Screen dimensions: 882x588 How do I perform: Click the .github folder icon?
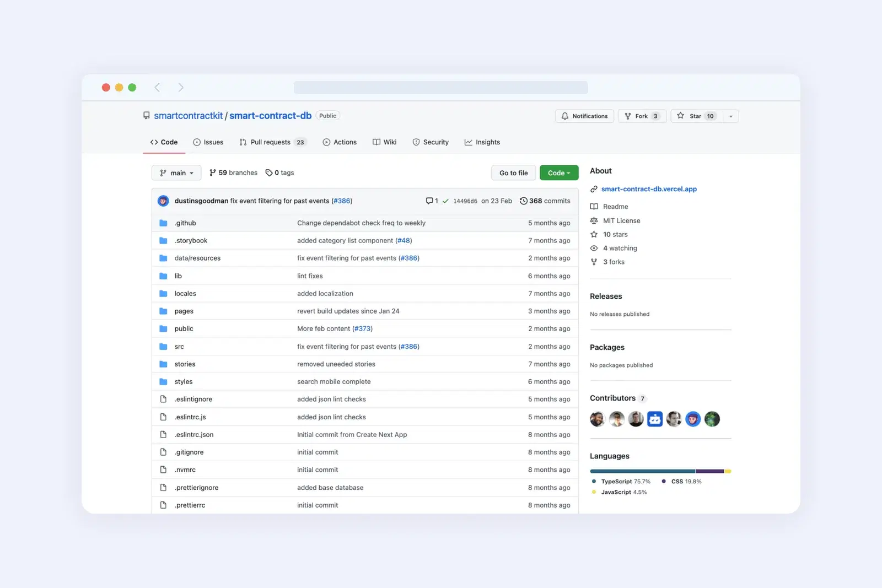(163, 223)
